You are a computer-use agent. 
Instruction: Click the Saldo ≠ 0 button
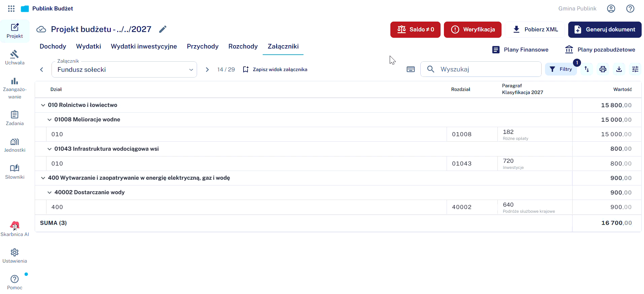click(x=415, y=30)
